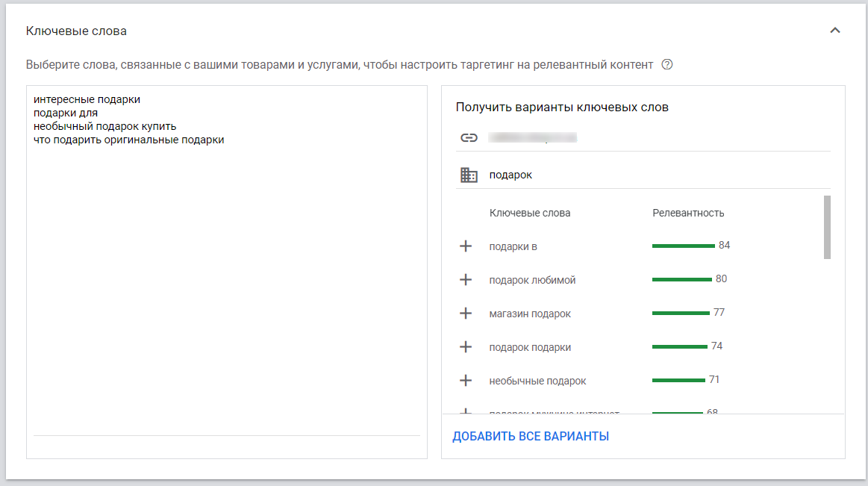Viewport: 868px width, 486px height.
Task: Click the green relevance bar scored 84
Action: (x=683, y=246)
